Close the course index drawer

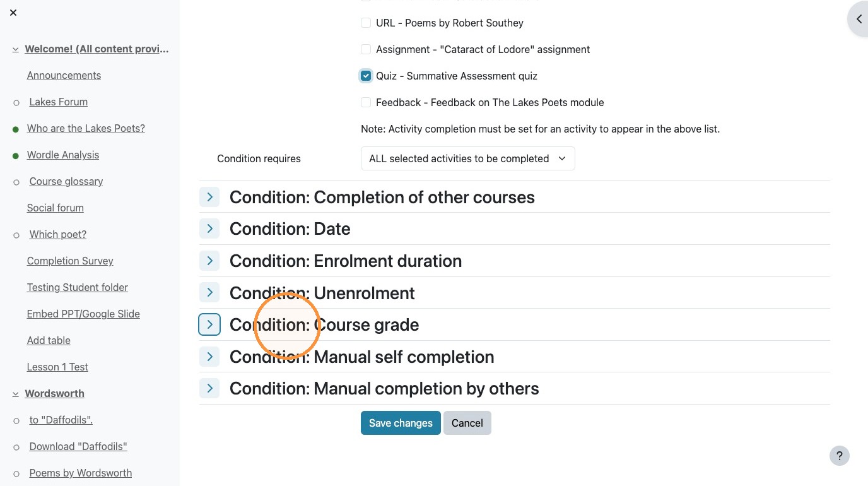coord(13,13)
